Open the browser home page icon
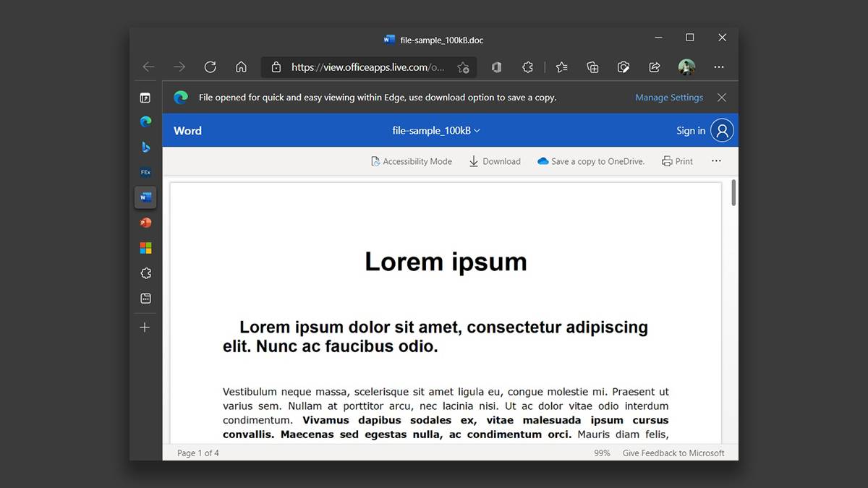 click(242, 67)
